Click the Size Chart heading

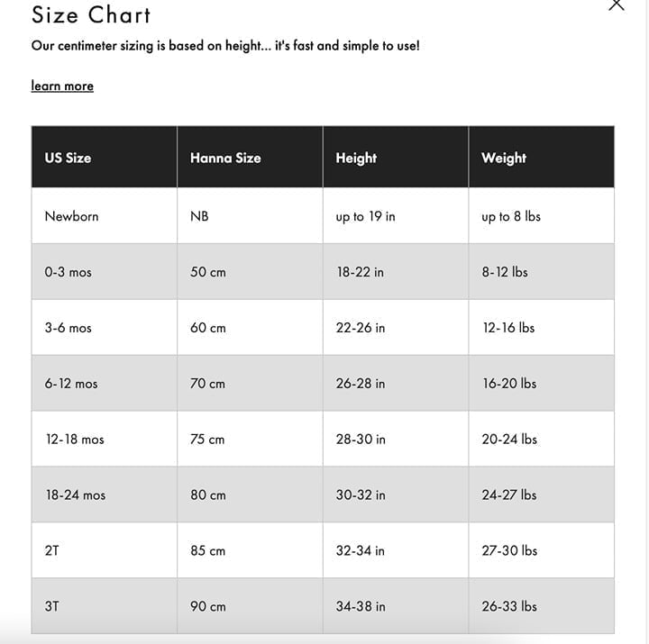pos(91,15)
